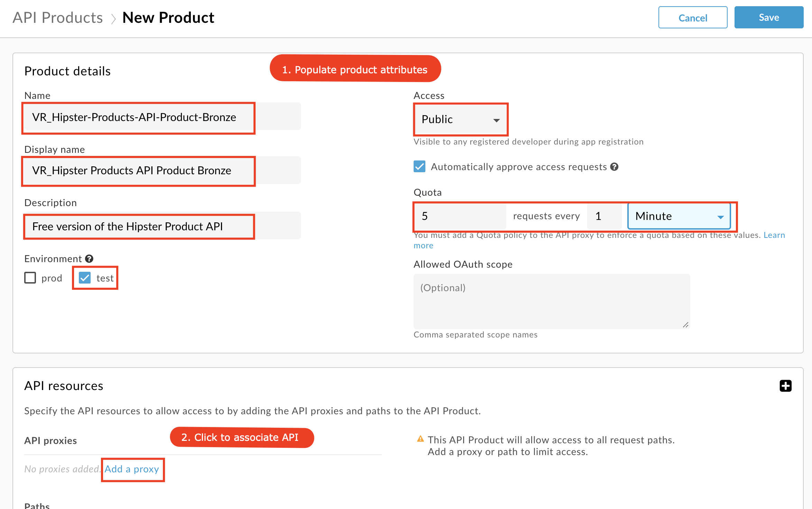Toggle Automatically approve access requests checkbox
The height and width of the screenshot is (509, 812).
coord(419,166)
